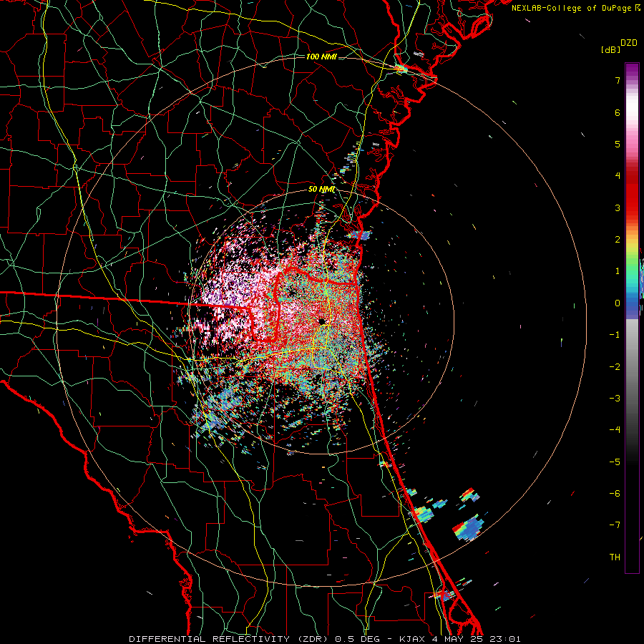Image resolution: width=644 pixels, height=644 pixels.
Task: Click the -1 value on the scale
Action: tap(615, 335)
